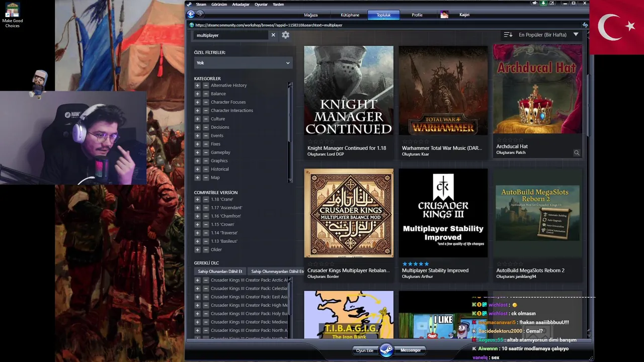Image resolution: width=644 pixels, height=362 pixels.
Task: Include Events category with plus
Action: 197,136
